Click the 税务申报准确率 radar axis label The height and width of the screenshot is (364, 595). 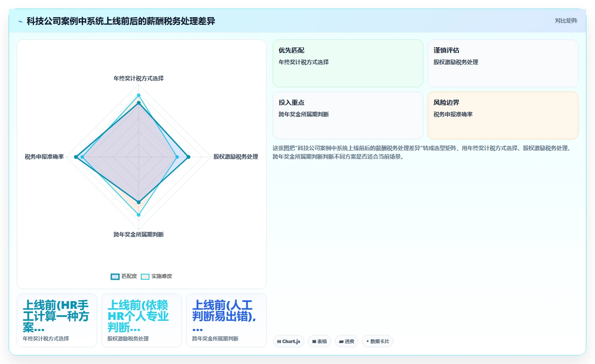(x=45, y=157)
